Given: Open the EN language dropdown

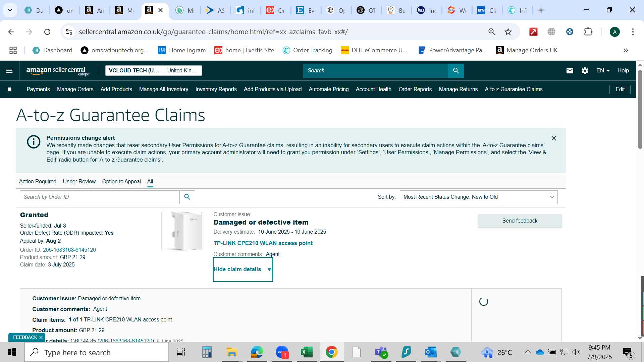Looking at the screenshot, I should [x=603, y=71].
